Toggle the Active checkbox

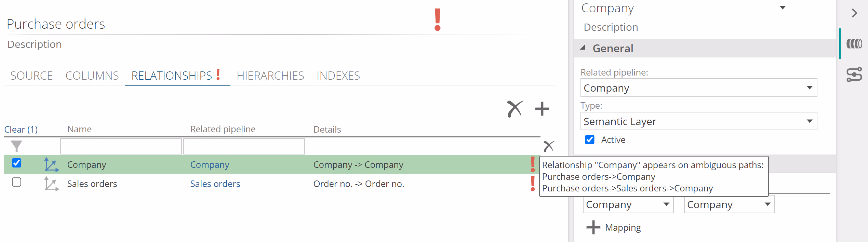pyautogui.click(x=590, y=140)
